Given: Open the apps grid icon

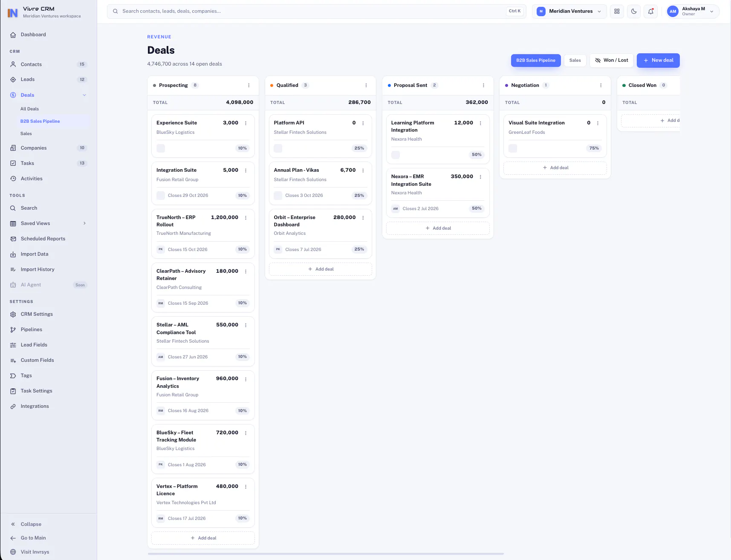Looking at the screenshot, I should (x=617, y=12).
